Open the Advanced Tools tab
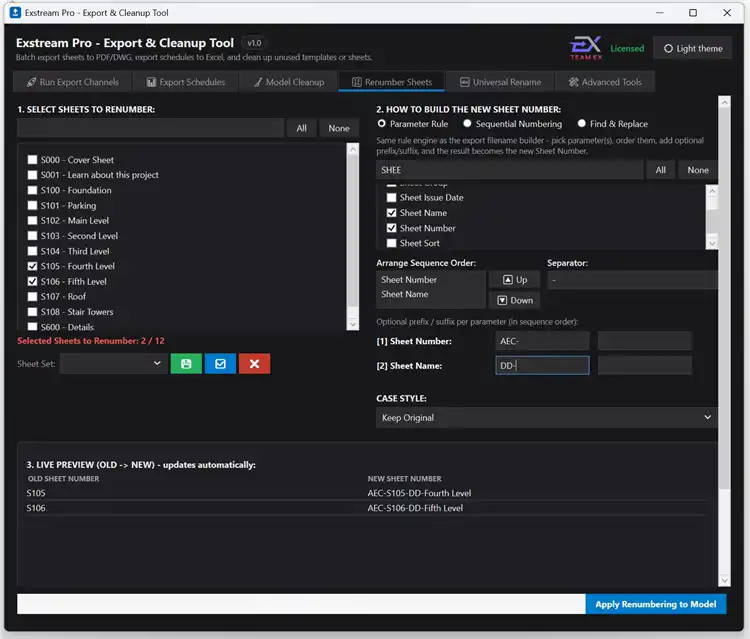Screen dimensions: 750x639 [x=605, y=82]
